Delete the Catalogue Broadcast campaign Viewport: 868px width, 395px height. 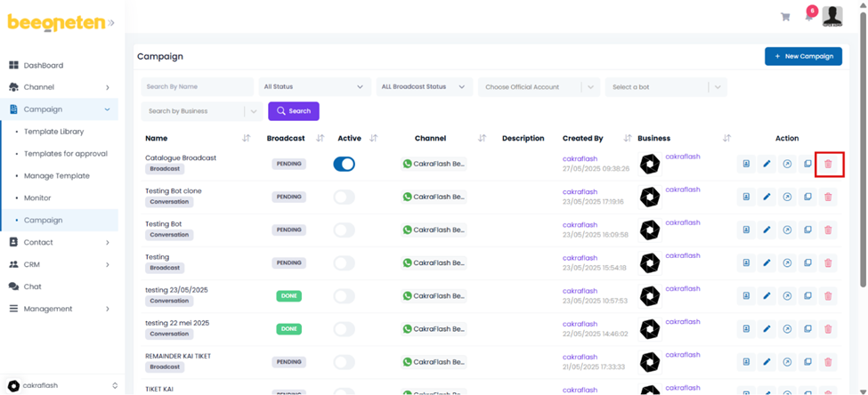pyautogui.click(x=828, y=164)
